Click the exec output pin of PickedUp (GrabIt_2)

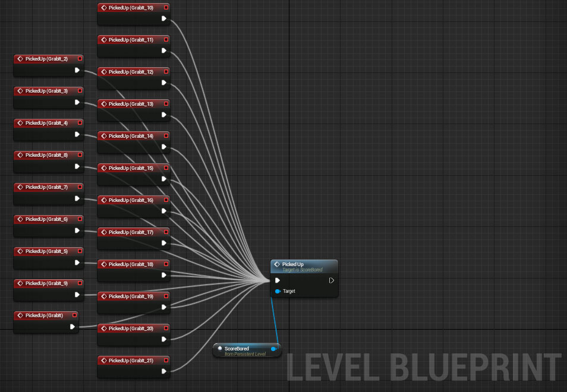pyautogui.click(x=77, y=70)
